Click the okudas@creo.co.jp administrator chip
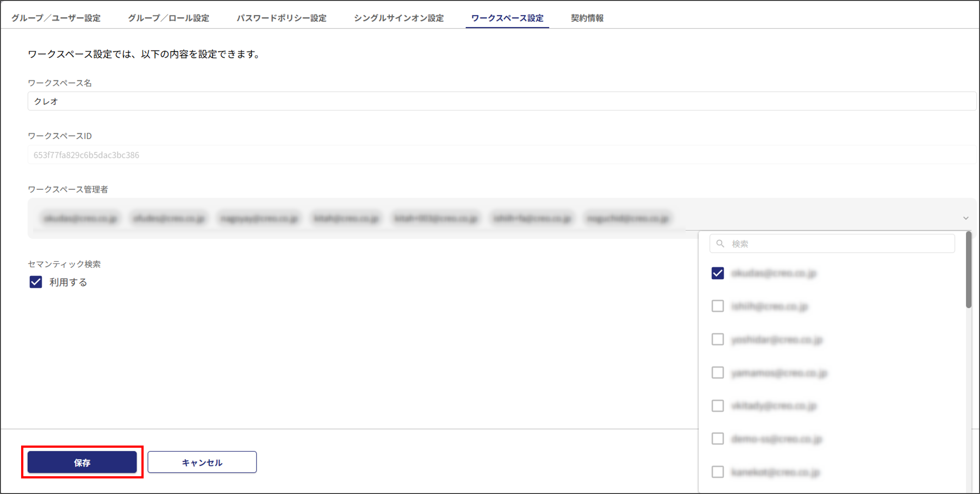The image size is (980, 494). pyautogui.click(x=80, y=218)
